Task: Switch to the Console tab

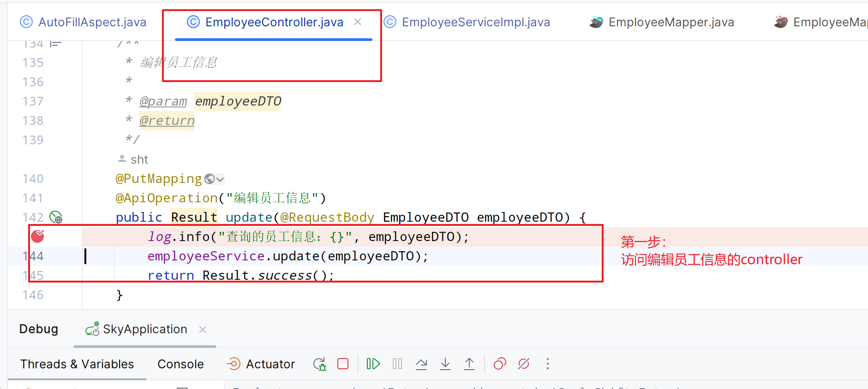Action: click(180, 364)
